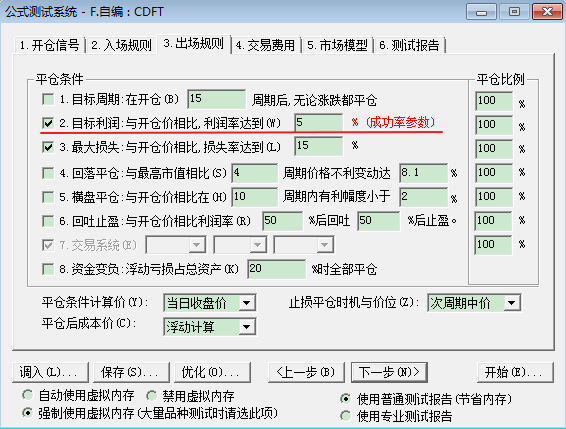
Task: Edit the 回落平仓 period field (4)
Action: pyautogui.click(x=254, y=173)
